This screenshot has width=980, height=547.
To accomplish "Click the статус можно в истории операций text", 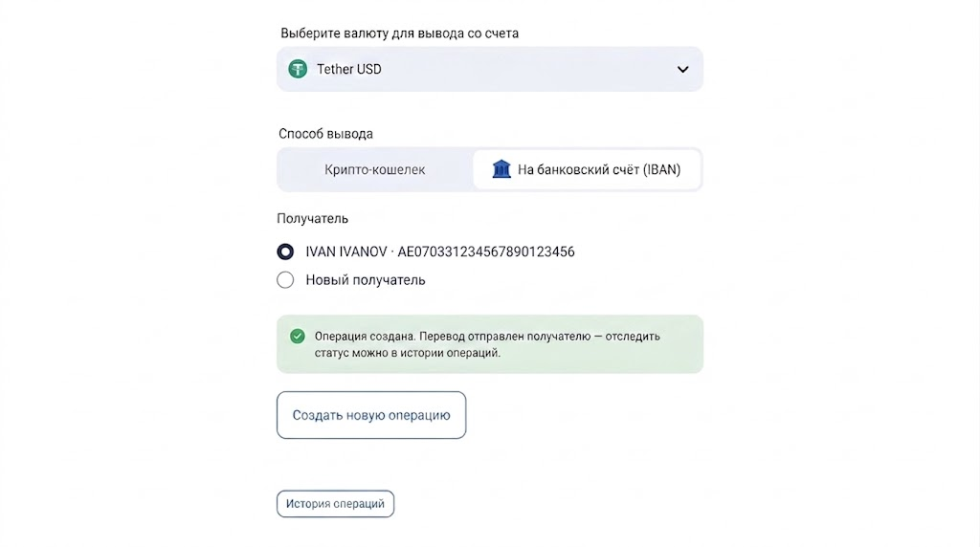I will (x=408, y=353).
